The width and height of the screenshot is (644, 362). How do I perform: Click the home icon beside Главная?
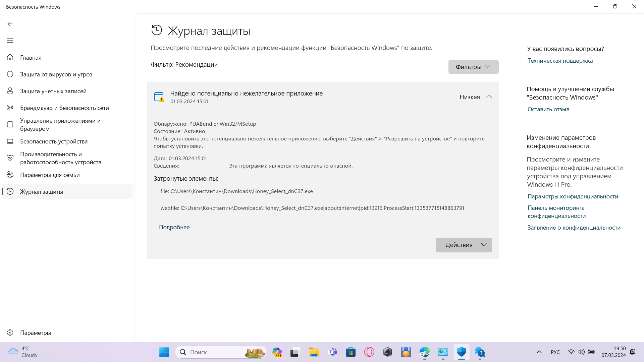[x=10, y=57]
